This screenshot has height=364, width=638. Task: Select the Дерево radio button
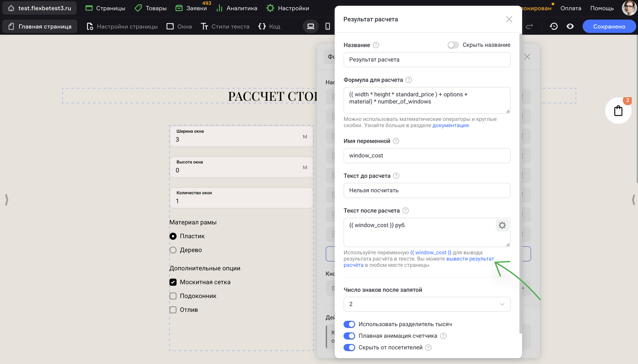pyautogui.click(x=173, y=250)
